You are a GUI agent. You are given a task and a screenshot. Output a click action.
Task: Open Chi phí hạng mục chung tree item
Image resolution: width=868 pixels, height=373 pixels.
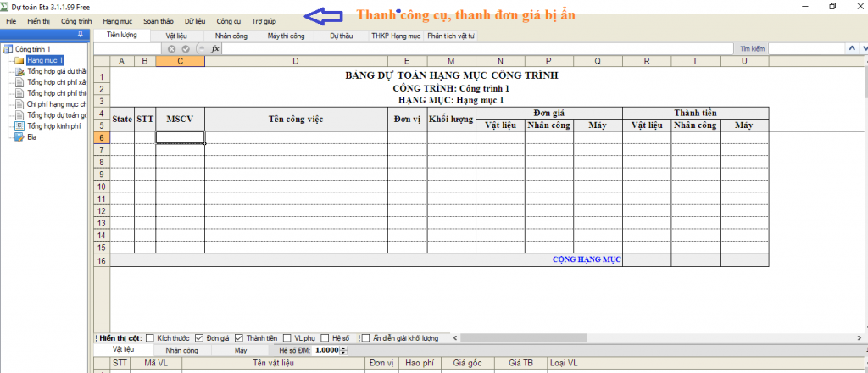(57, 104)
